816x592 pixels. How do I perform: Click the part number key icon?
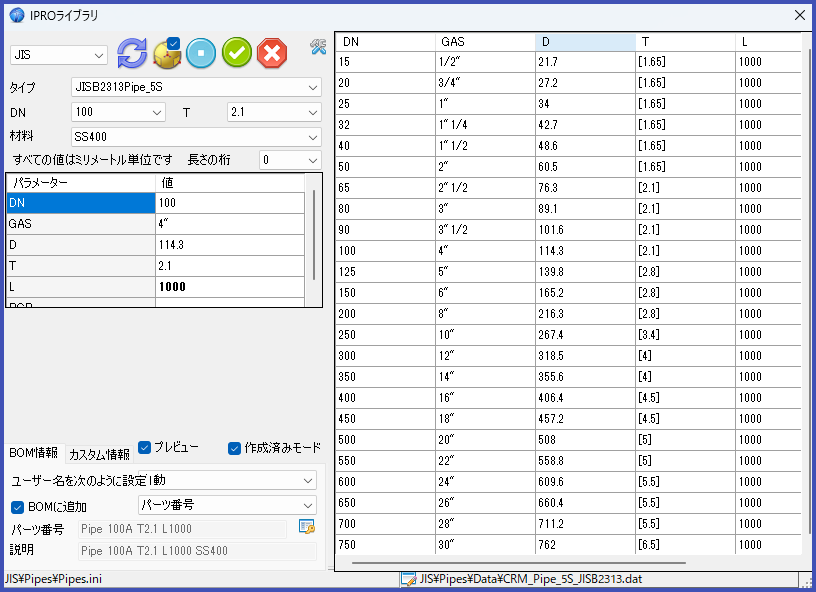307,527
